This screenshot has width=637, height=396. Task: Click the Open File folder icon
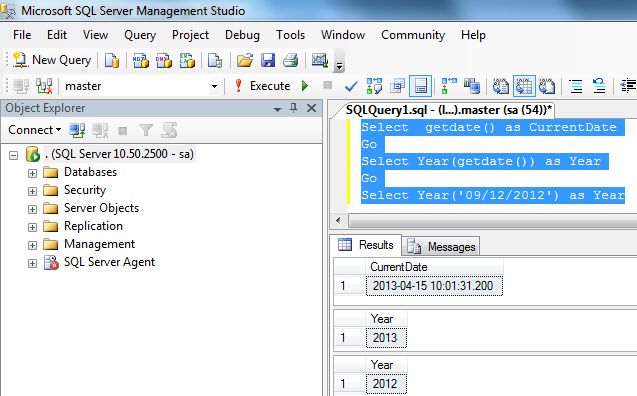(x=245, y=61)
